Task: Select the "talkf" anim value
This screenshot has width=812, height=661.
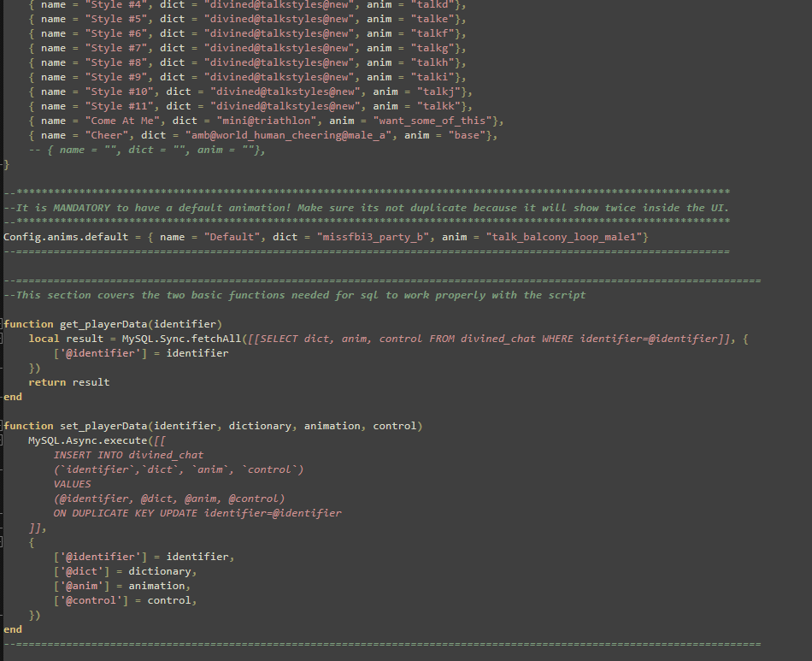Action: 432,33
